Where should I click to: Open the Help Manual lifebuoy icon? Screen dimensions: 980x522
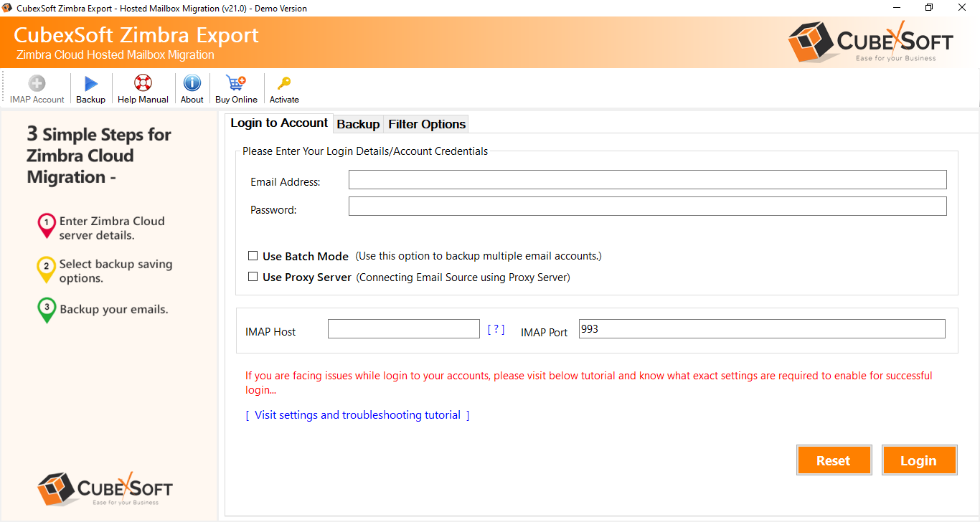pyautogui.click(x=143, y=83)
